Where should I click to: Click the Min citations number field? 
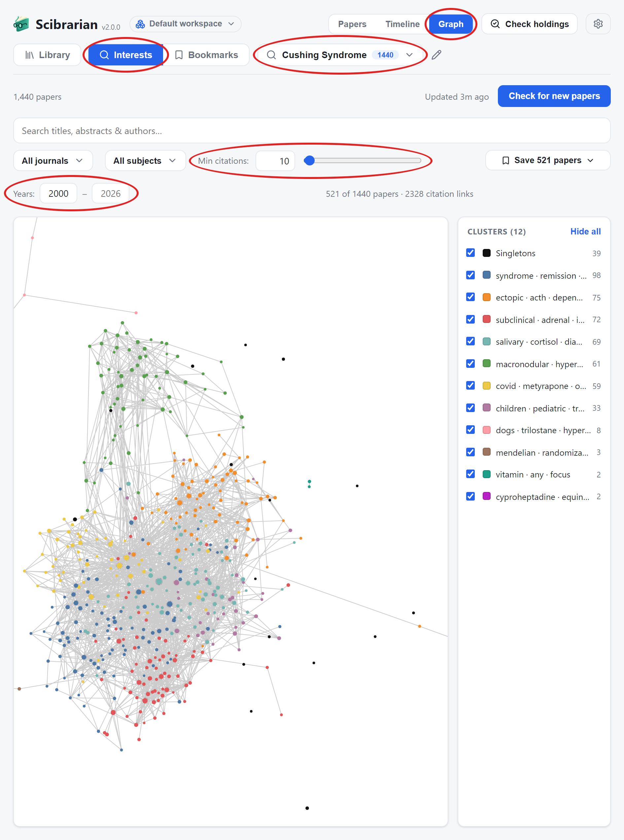click(x=275, y=161)
